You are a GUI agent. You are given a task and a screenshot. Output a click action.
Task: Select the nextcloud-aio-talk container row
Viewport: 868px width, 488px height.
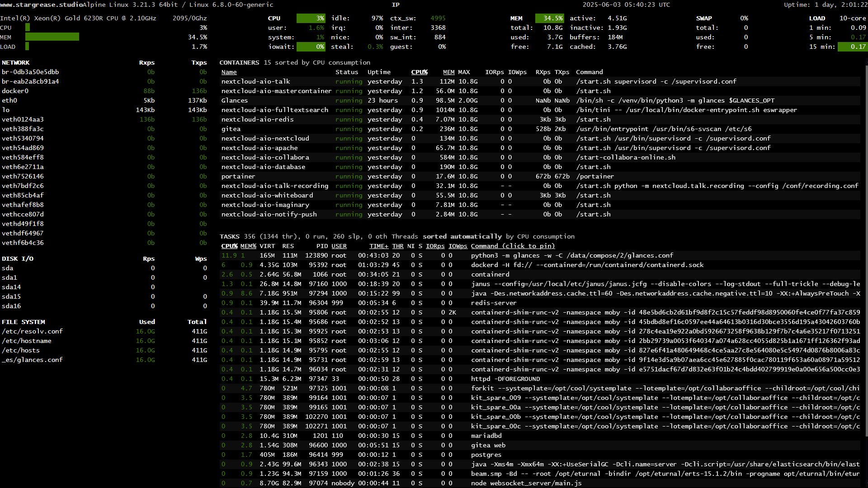tap(540, 82)
